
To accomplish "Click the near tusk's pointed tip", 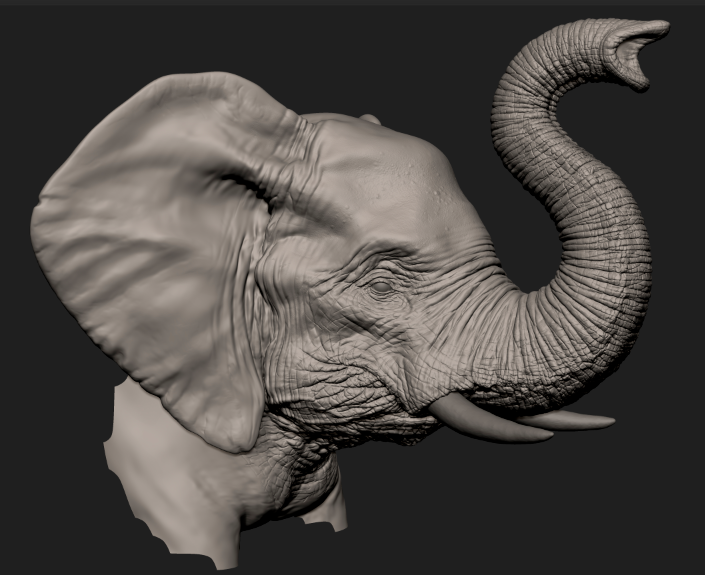I will tap(550, 436).
